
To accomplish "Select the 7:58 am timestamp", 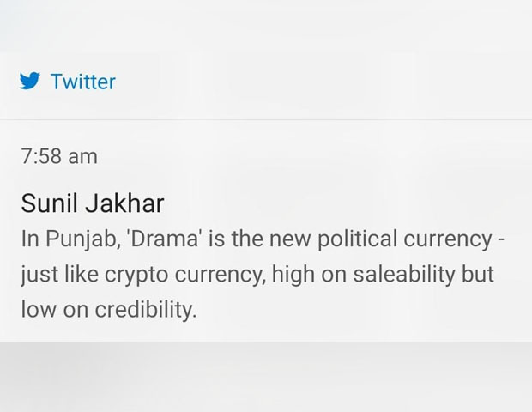I will [59, 156].
